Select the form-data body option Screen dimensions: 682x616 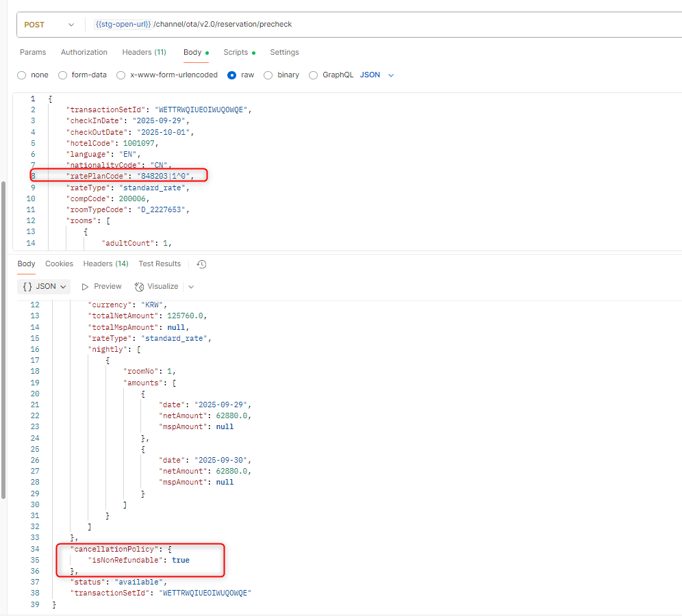click(x=63, y=75)
